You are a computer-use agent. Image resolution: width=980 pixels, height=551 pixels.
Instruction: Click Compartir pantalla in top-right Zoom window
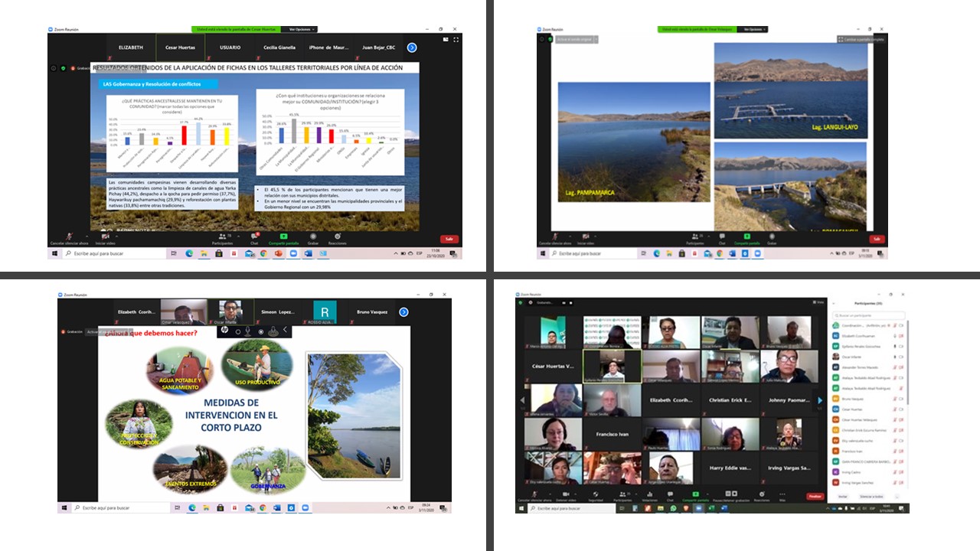point(747,239)
